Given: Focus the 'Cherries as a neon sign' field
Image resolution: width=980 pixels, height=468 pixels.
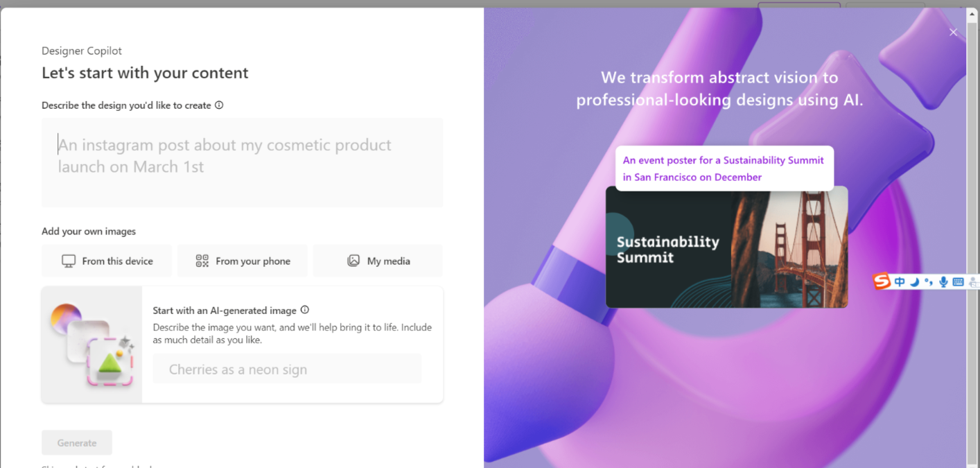Looking at the screenshot, I should [x=287, y=370].
